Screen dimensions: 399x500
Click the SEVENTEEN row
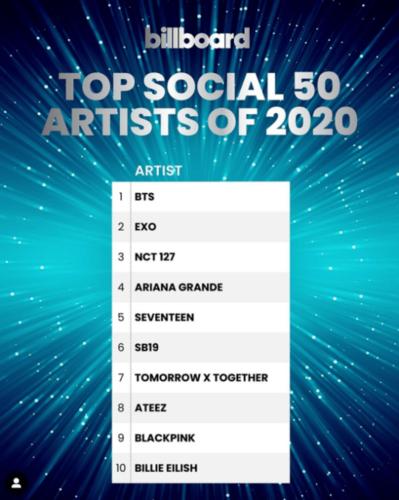[x=201, y=317]
